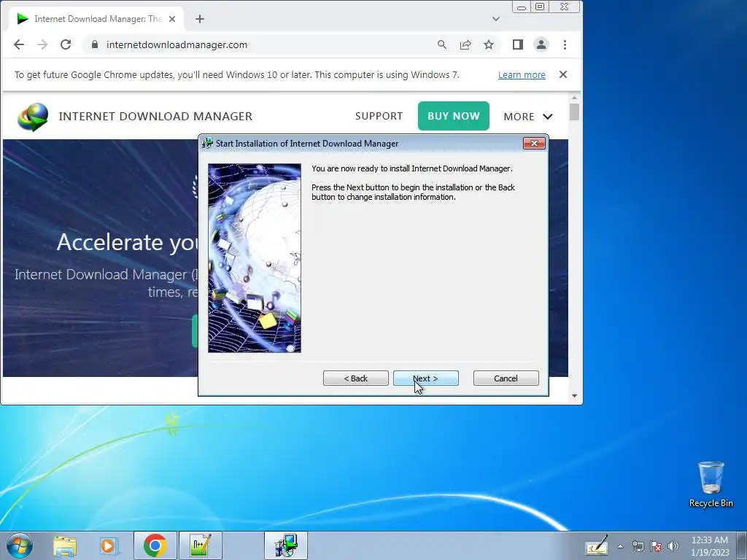Image resolution: width=747 pixels, height=560 pixels.
Task: Show hidden system tray icons
Action: tap(620, 546)
